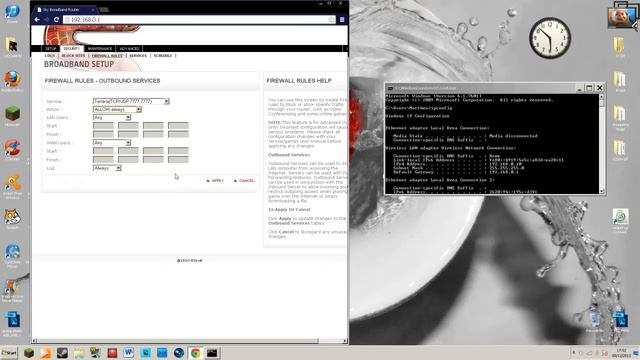Go to BLOCK SITES sub-menu
Image resolution: width=640 pixels, height=360 pixels.
[73, 56]
